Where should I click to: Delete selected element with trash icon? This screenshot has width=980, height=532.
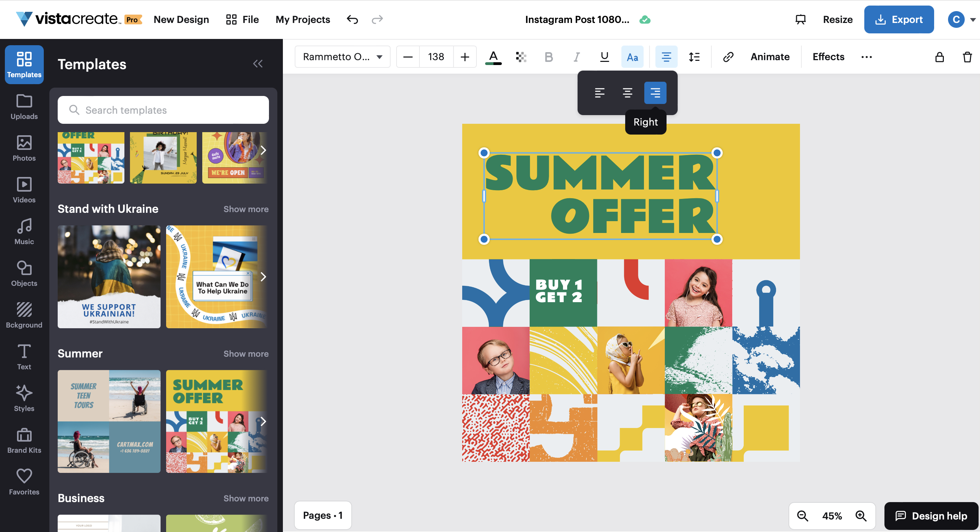coord(967,57)
